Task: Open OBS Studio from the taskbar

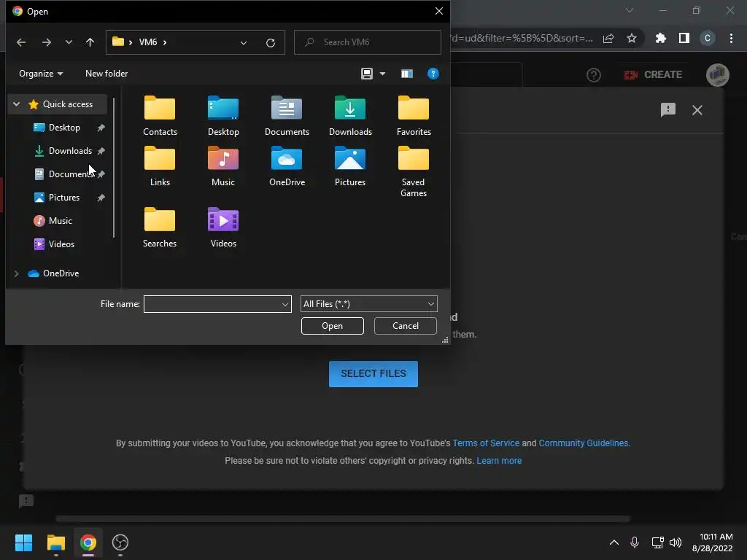Action: pos(120,542)
